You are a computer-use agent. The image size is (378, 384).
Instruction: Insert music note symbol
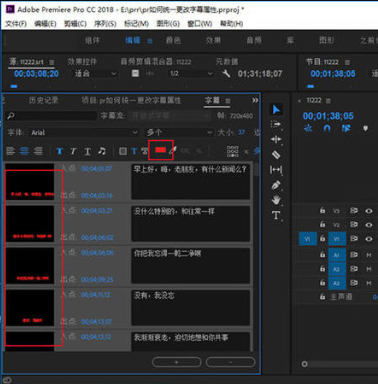click(x=102, y=151)
